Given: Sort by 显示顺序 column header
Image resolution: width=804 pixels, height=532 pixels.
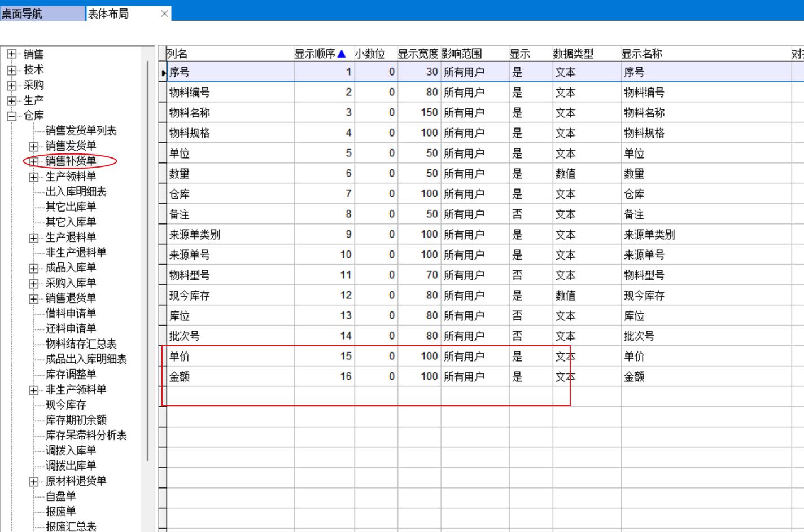Looking at the screenshot, I should (x=319, y=54).
